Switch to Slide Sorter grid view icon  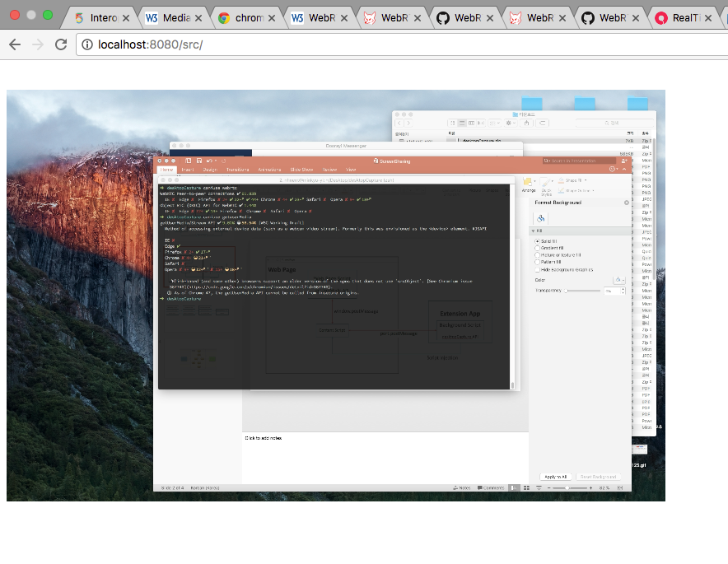[526, 488]
